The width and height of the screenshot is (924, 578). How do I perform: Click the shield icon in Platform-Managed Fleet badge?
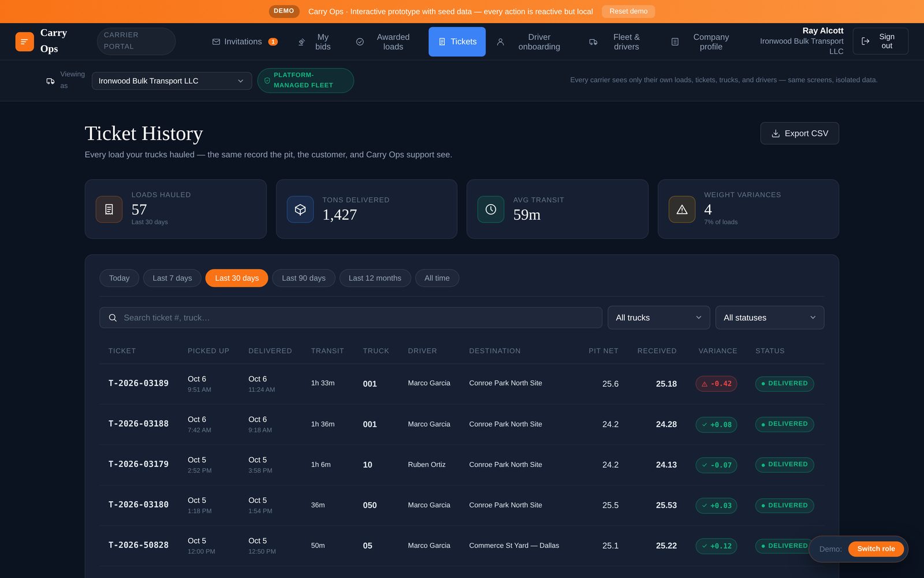267,80
